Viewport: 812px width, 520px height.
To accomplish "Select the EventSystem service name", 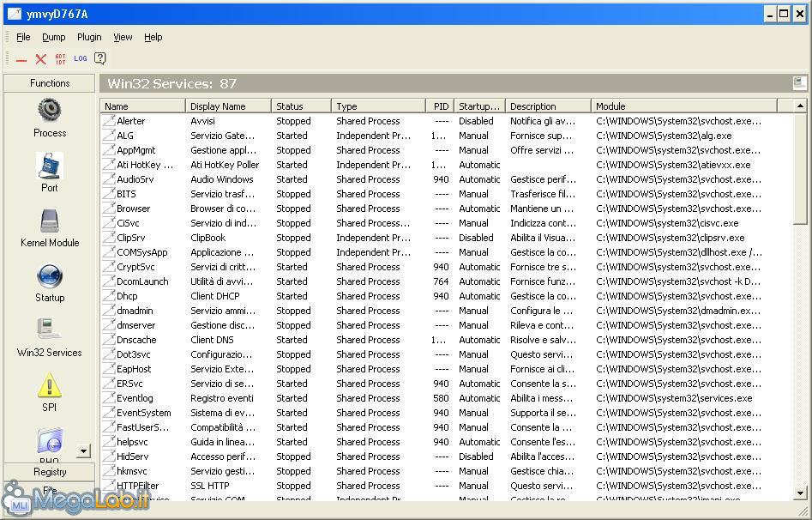I will [143, 413].
